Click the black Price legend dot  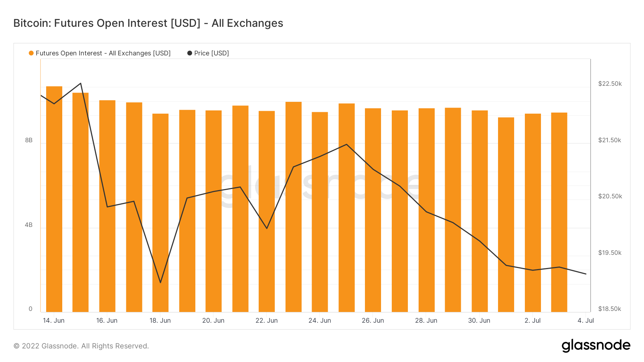pos(190,53)
